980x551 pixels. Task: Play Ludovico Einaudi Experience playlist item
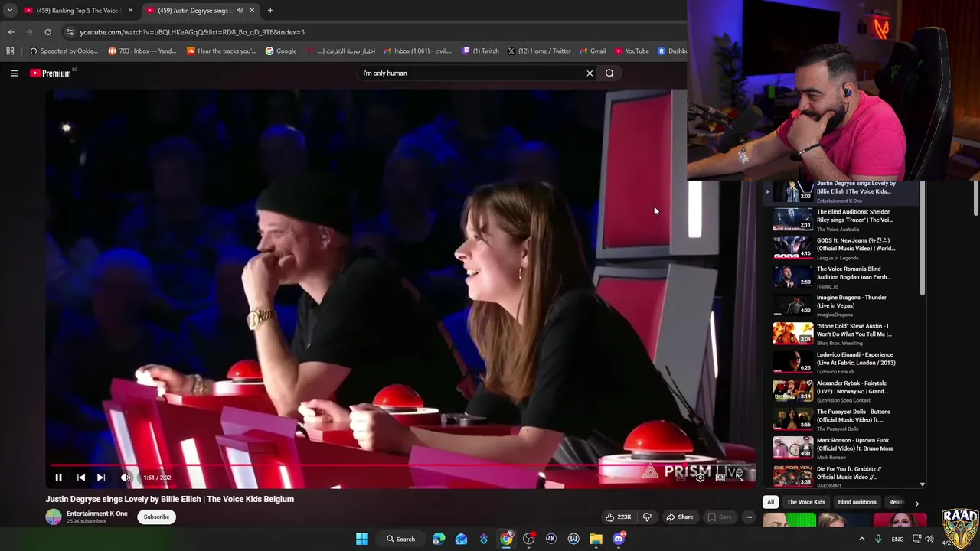842,364
